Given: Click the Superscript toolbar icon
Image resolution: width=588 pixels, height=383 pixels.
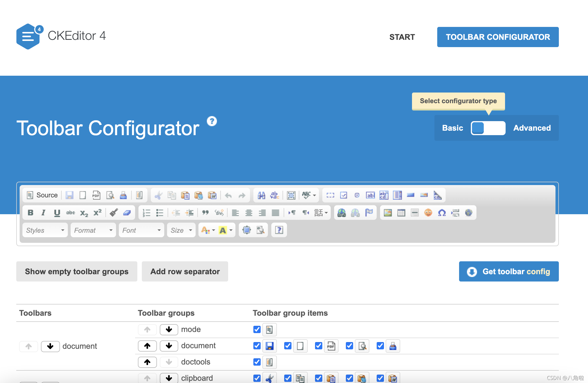Looking at the screenshot, I should point(97,213).
